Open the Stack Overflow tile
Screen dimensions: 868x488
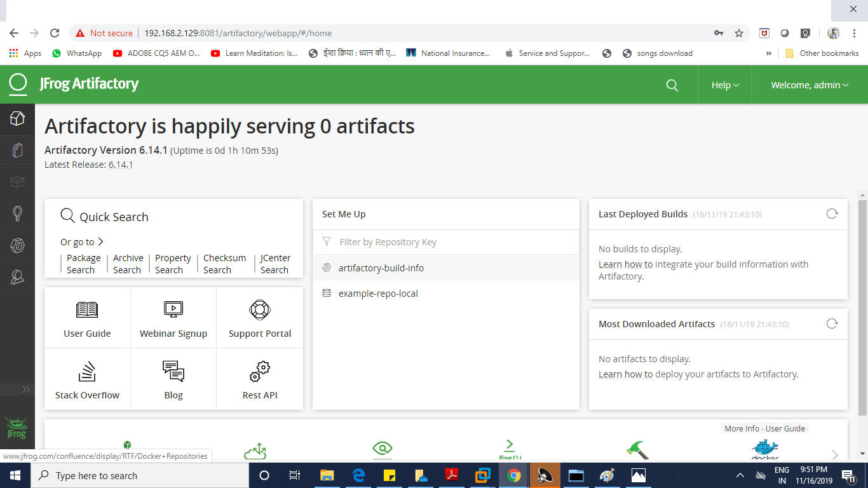point(87,379)
